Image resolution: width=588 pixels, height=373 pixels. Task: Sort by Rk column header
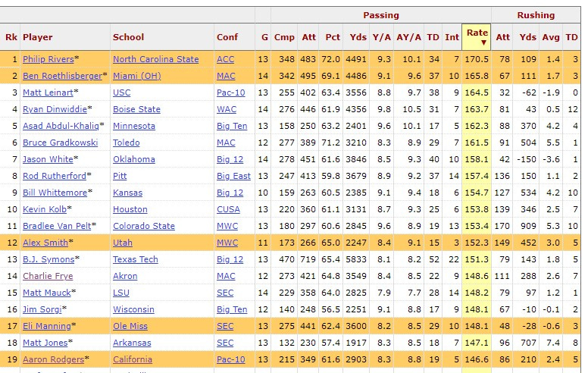(11, 37)
